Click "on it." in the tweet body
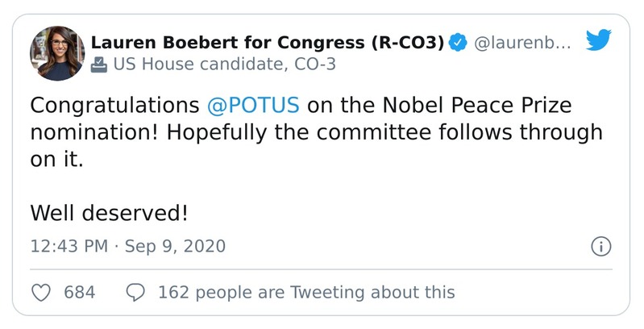Image resolution: width=644 pixels, height=329 pixels. click(x=56, y=160)
